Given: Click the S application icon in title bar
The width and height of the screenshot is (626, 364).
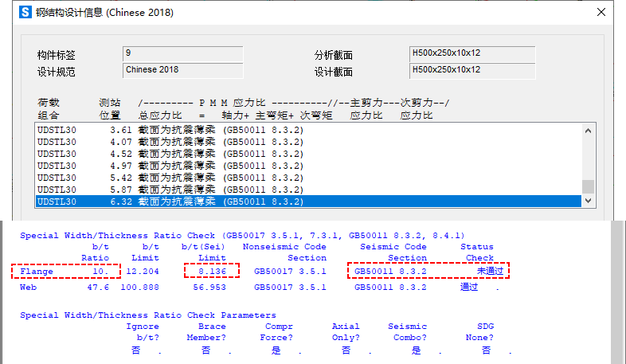Looking at the screenshot, I should click(x=25, y=13).
